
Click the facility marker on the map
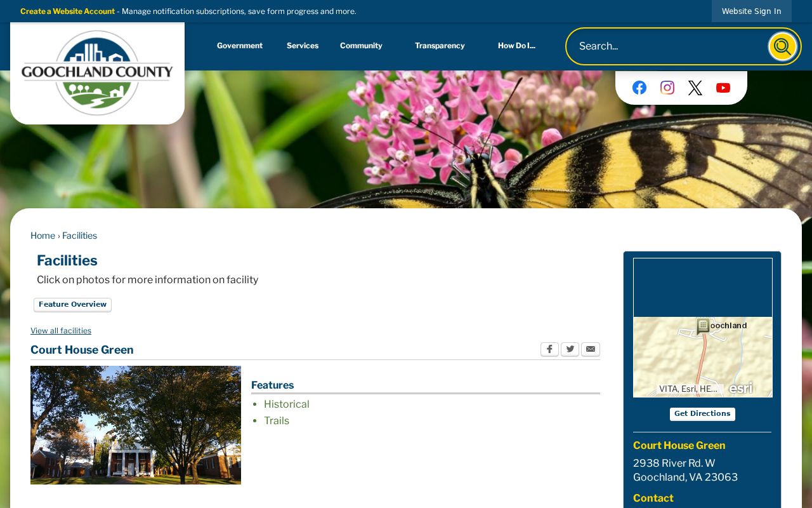coord(703,326)
